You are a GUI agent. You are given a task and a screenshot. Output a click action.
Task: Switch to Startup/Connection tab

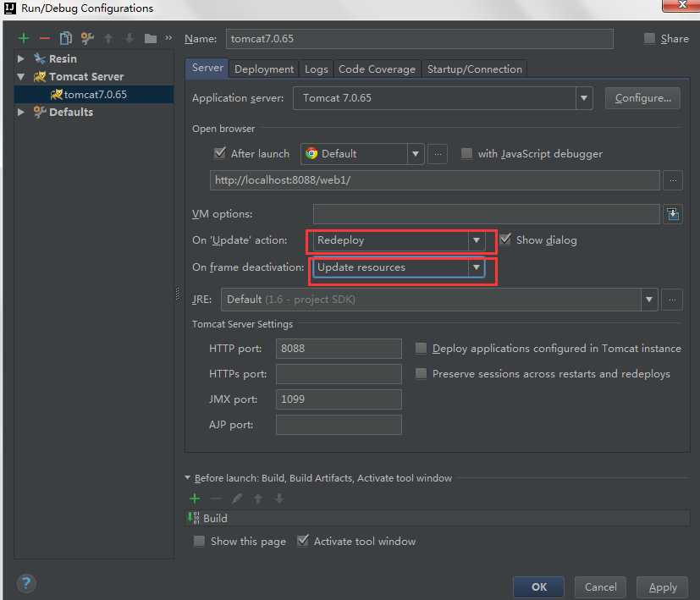[x=475, y=69]
